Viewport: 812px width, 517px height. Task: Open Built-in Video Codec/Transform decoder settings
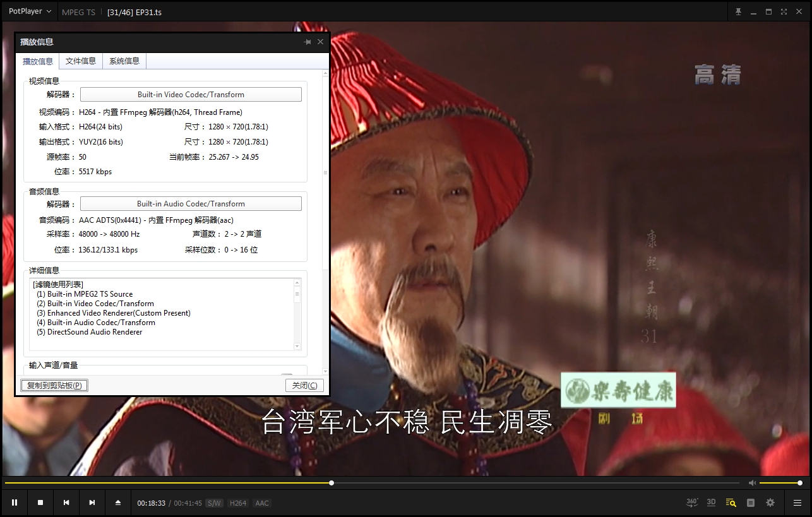(191, 95)
